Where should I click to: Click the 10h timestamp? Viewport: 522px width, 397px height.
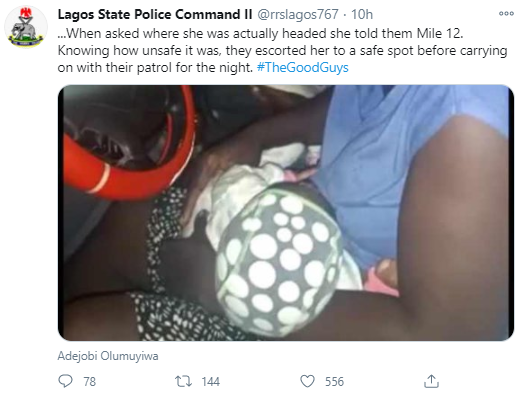(x=362, y=14)
